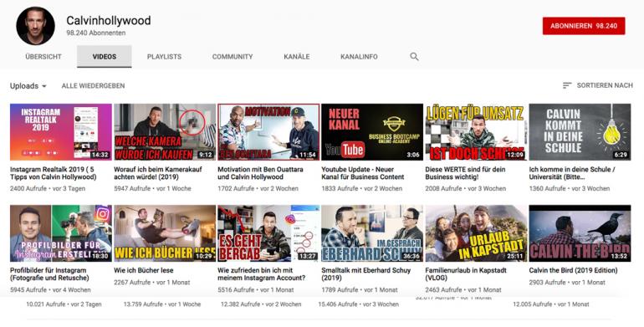Click the Calvinhollywood channel avatar
Image resolution: width=644 pixels, height=327 pixels.
35,25
